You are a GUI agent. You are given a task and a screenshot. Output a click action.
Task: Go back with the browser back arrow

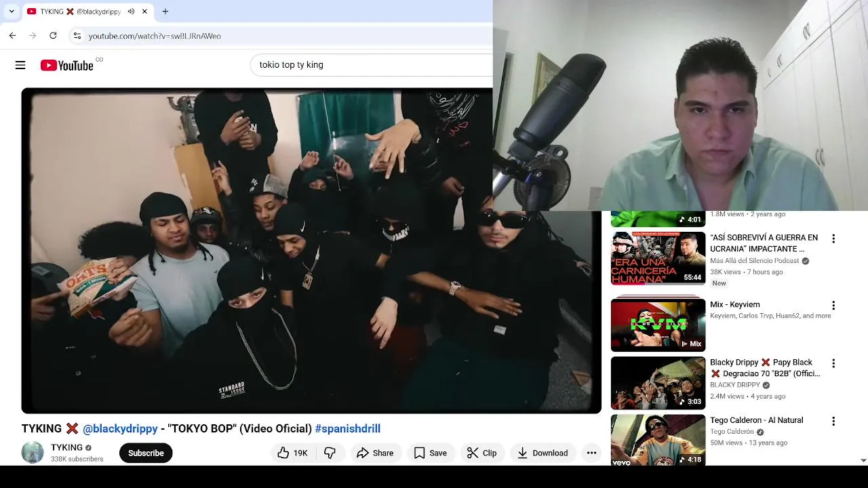click(x=12, y=35)
